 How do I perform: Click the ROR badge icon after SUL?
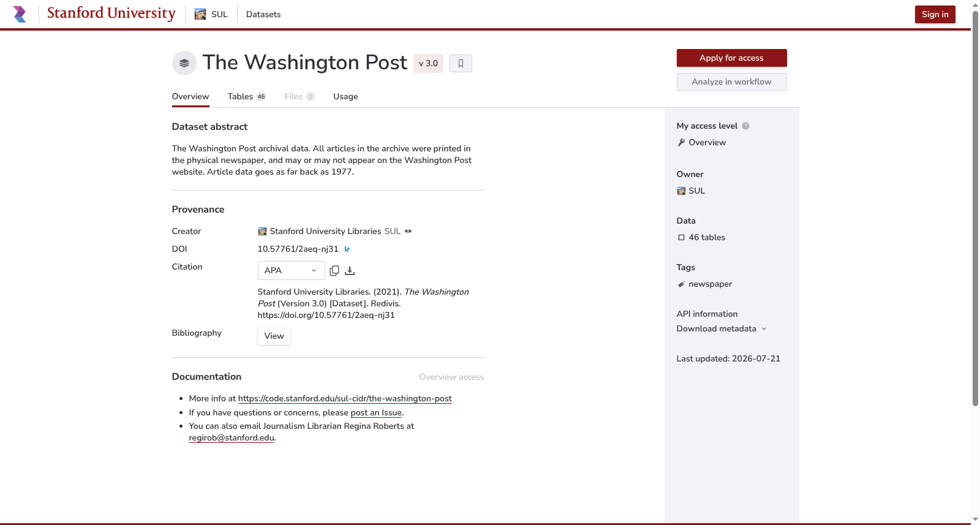coord(408,232)
